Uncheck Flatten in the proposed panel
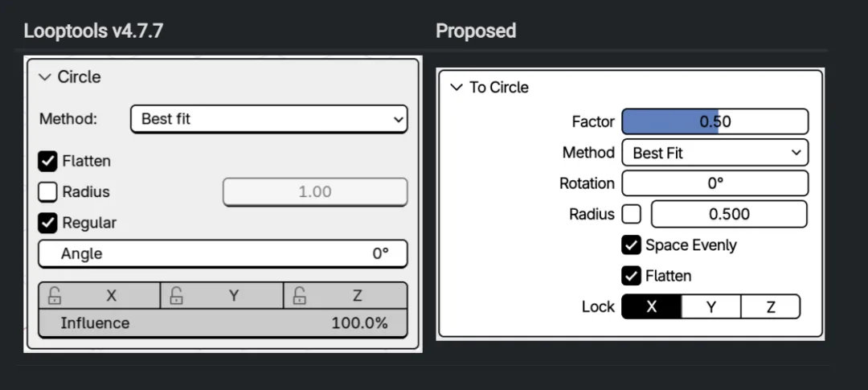The height and width of the screenshot is (390, 868). pyautogui.click(x=632, y=276)
